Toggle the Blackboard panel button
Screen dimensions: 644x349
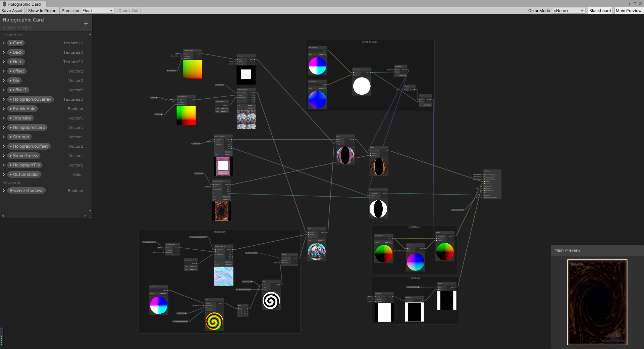pyautogui.click(x=600, y=11)
